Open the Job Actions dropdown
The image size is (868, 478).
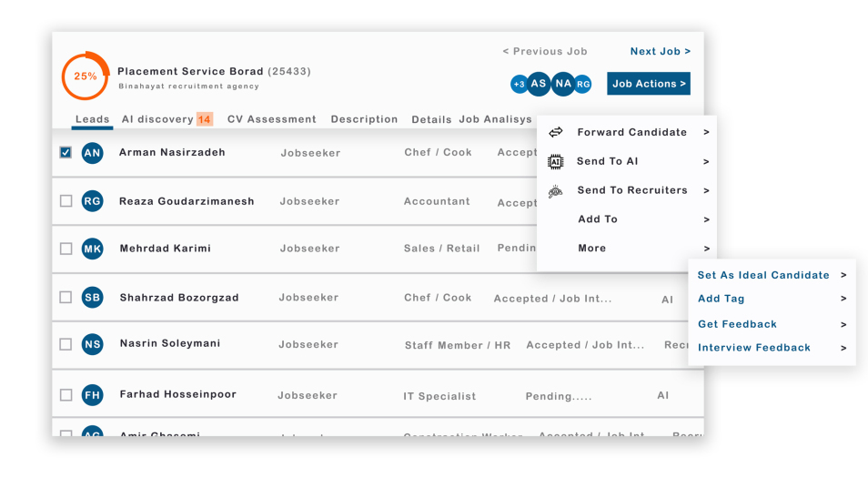[x=648, y=84]
